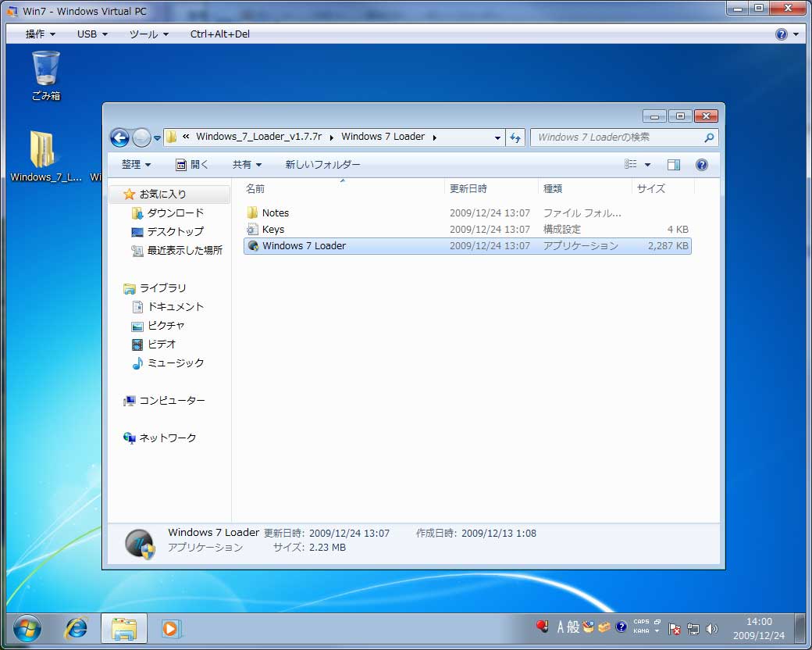This screenshot has height=650, width=812.
Task: Open Explorer help question-mark icon
Action: [702, 165]
